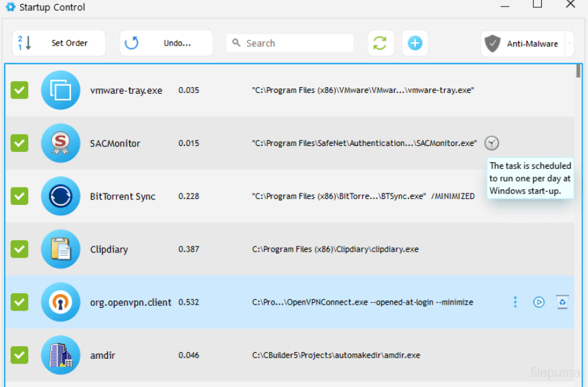Image resolution: width=588 pixels, height=387 pixels.
Task: Focus the Search input field
Action: click(x=290, y=43)
